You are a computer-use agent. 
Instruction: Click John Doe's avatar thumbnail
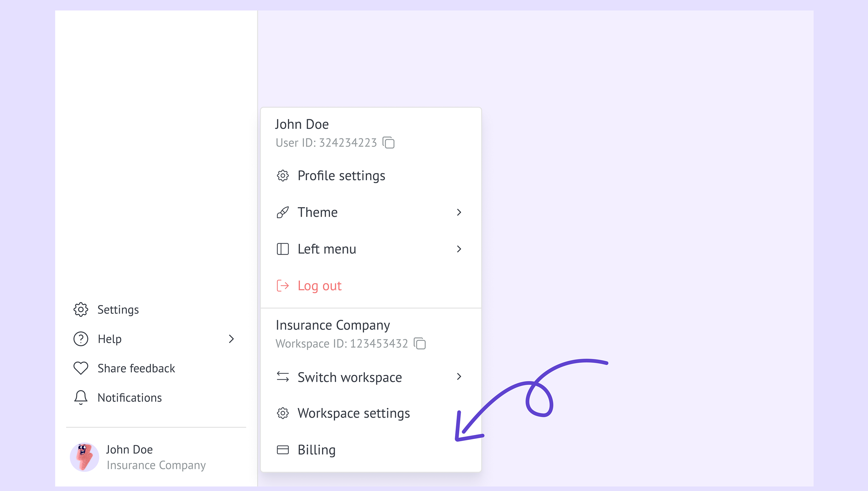pos(84,457)
